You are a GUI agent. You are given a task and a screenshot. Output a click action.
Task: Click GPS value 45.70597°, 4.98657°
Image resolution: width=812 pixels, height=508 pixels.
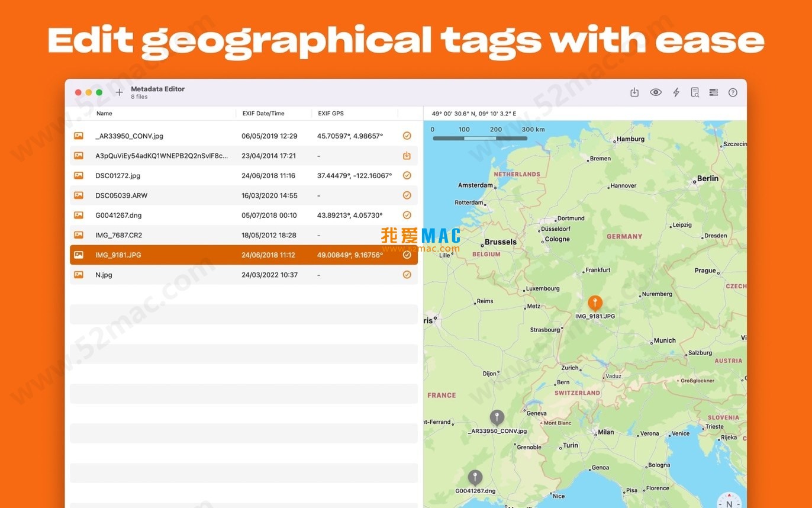coord(350,136)
